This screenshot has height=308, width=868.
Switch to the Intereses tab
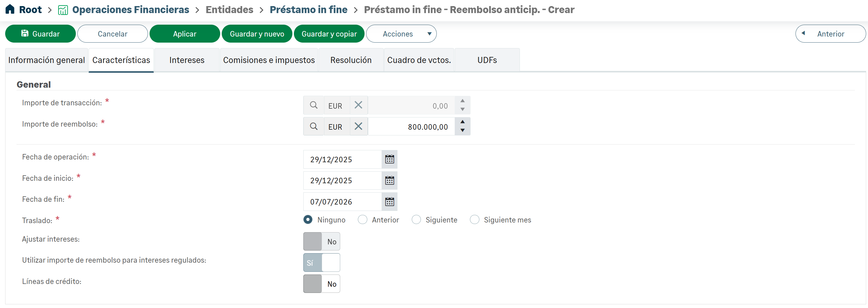(187, 60)
